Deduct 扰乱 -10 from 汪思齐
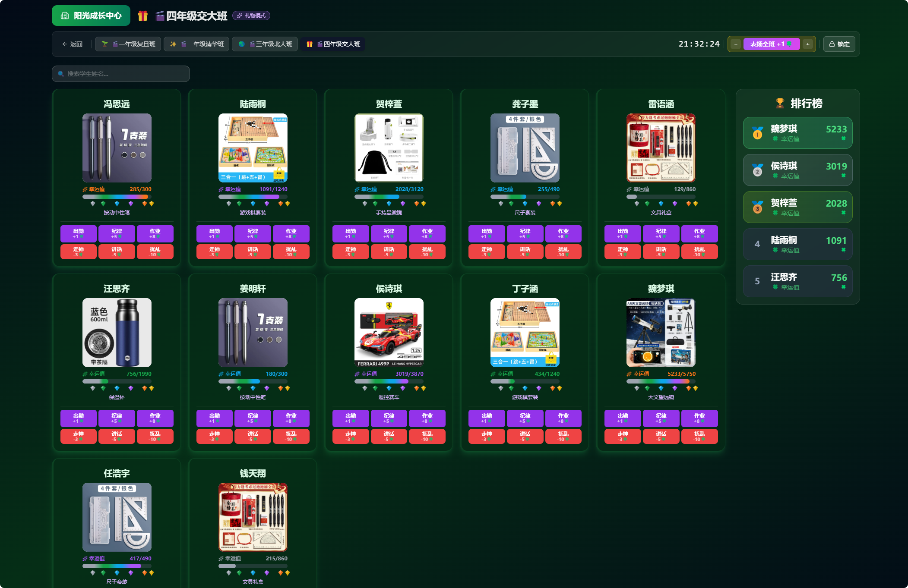Image resolution: width=908 pixels, height=588 pixels. coord(155,436)
